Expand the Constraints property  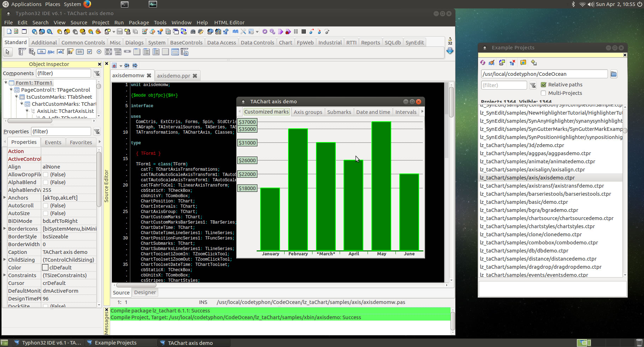pos(5,275)
